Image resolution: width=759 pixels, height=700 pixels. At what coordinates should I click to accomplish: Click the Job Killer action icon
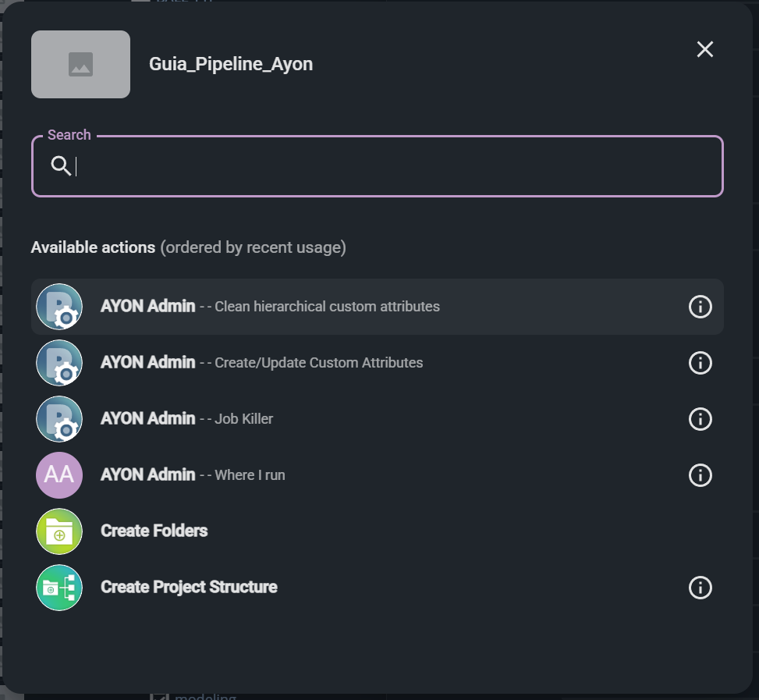59,419
